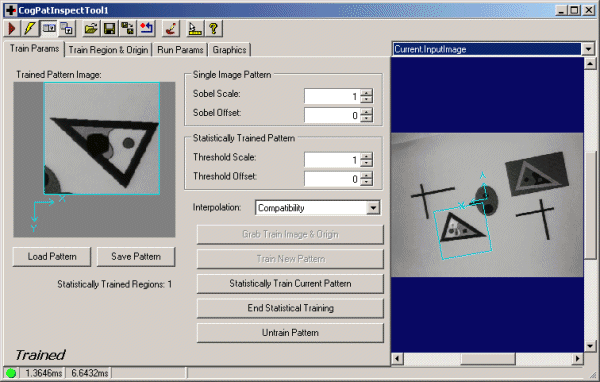Click the Load Pattern button
This screenshot has height=382, width=600.
[52, 256]
